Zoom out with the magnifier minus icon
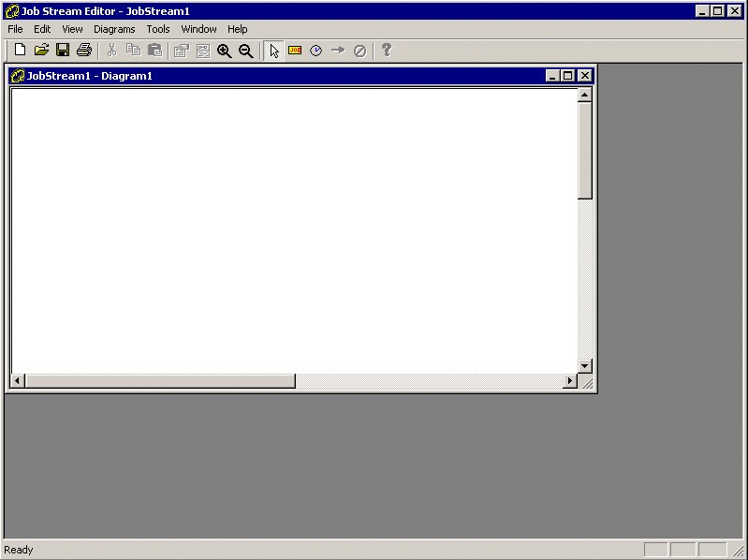The height and width of the screenshot is (560, 748). pyautogui.click(x=246, y=51)
